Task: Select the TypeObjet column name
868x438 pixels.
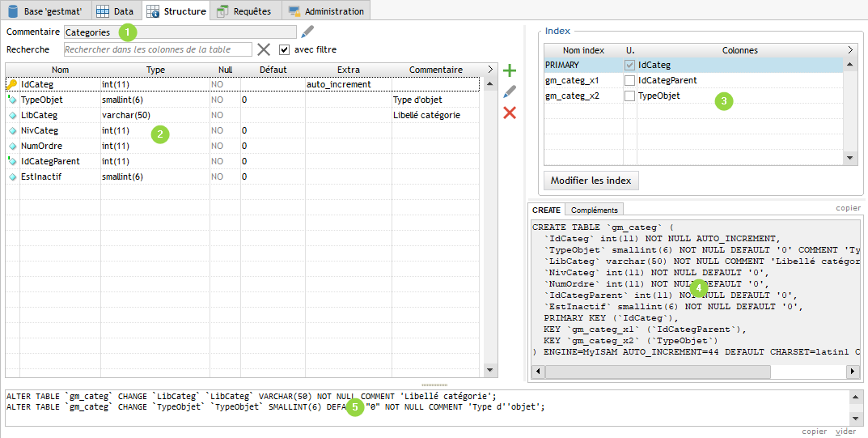Action: [x=42, y=100]
